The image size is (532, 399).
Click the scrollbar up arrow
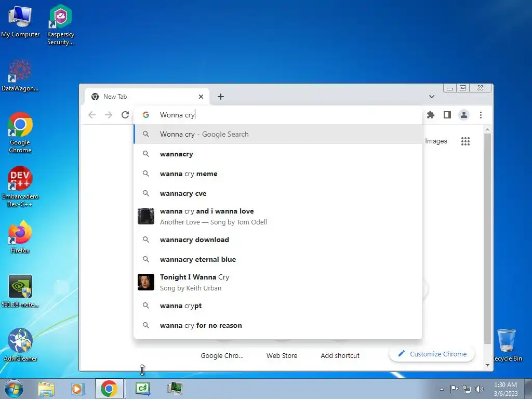pyautogui.click(x=487, y=130)
